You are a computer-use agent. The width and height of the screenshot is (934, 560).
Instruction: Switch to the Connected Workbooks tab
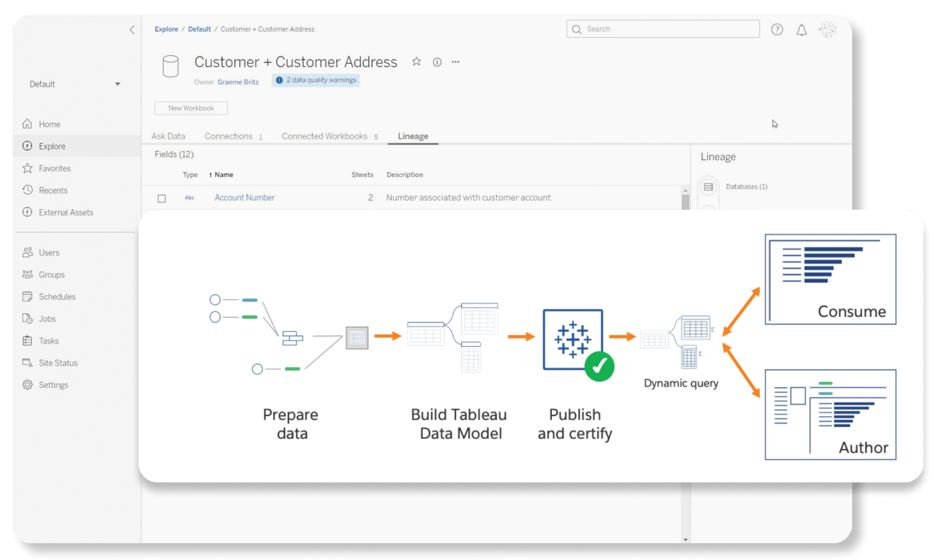pyautogui.click(x=325, y=136)
